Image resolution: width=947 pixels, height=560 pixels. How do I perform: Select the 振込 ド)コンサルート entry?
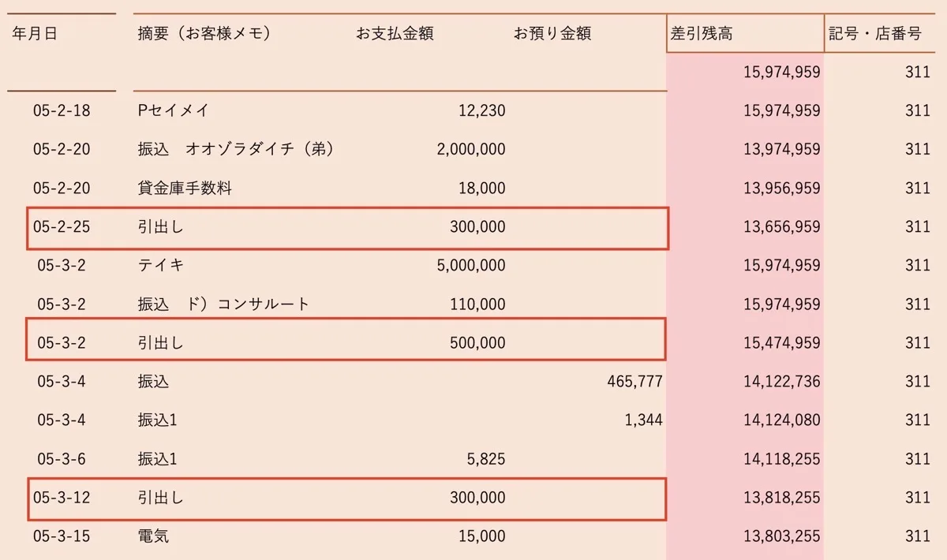click(x=223, y=304)
